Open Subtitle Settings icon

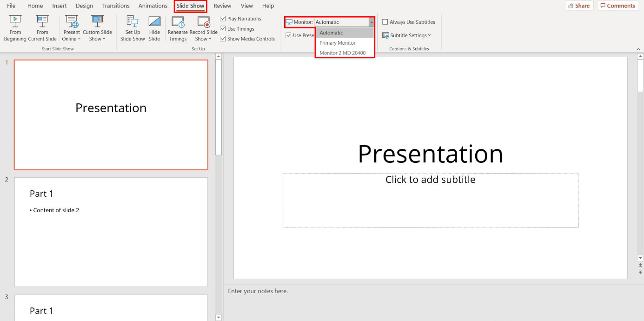click(x=385, y=35)
